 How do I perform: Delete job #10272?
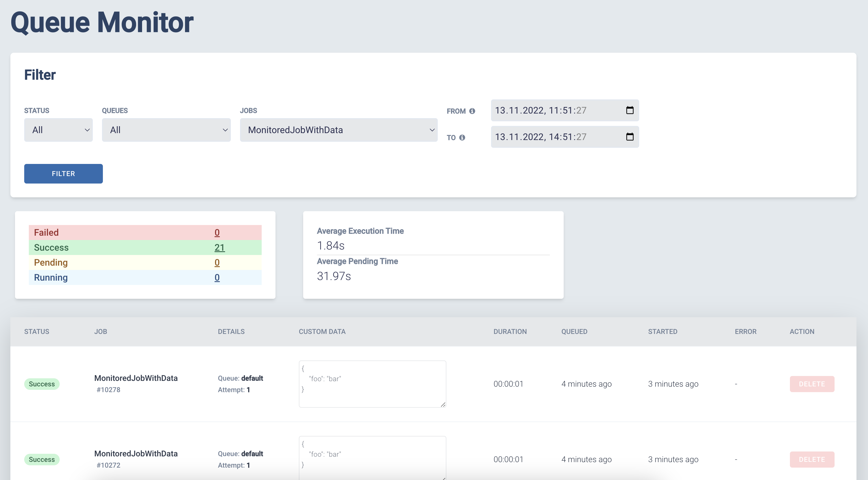[x=812, y=460]
